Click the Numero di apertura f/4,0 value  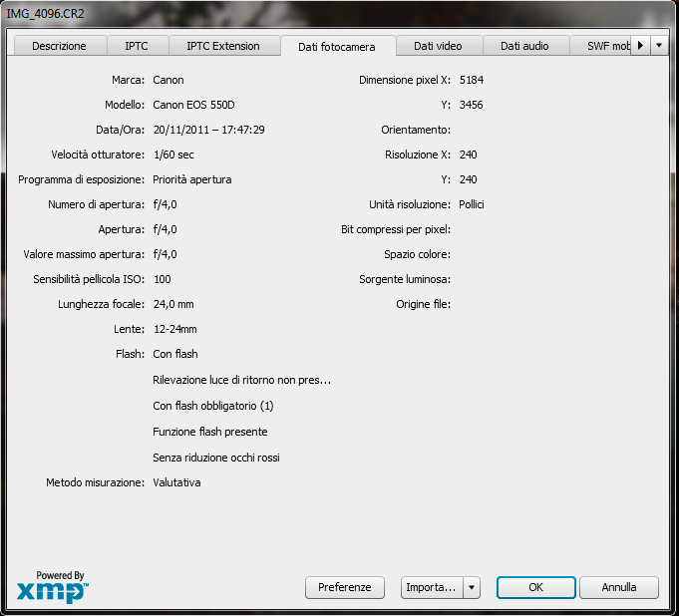165,204
